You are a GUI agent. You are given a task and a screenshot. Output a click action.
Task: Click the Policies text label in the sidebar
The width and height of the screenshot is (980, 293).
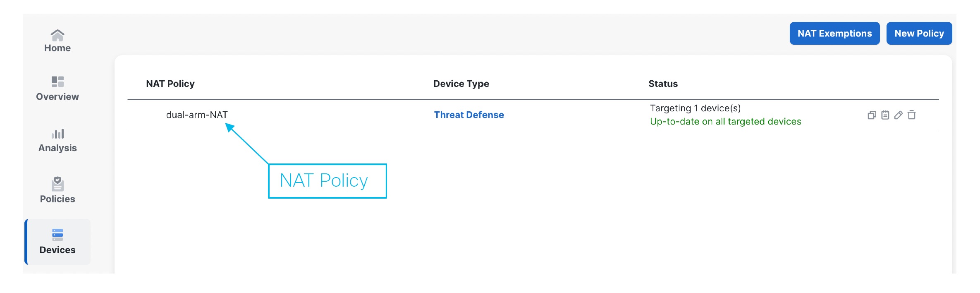click(57, 199)
